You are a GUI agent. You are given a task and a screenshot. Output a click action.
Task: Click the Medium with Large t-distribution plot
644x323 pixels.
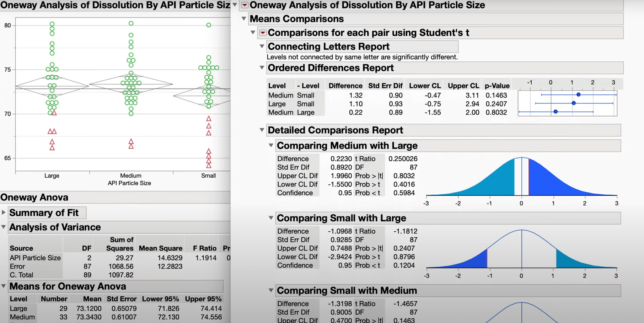pyautogui.click(x=521, y=177)
